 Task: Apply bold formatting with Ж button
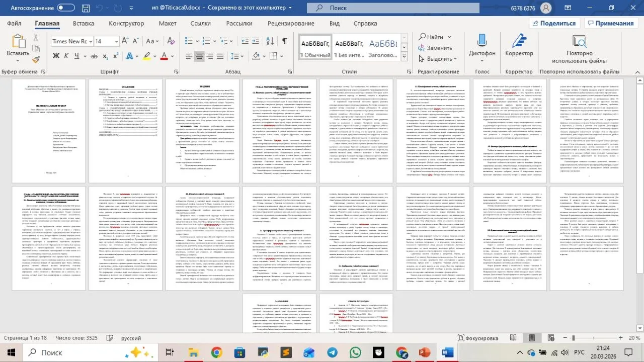tap(56, 56)
